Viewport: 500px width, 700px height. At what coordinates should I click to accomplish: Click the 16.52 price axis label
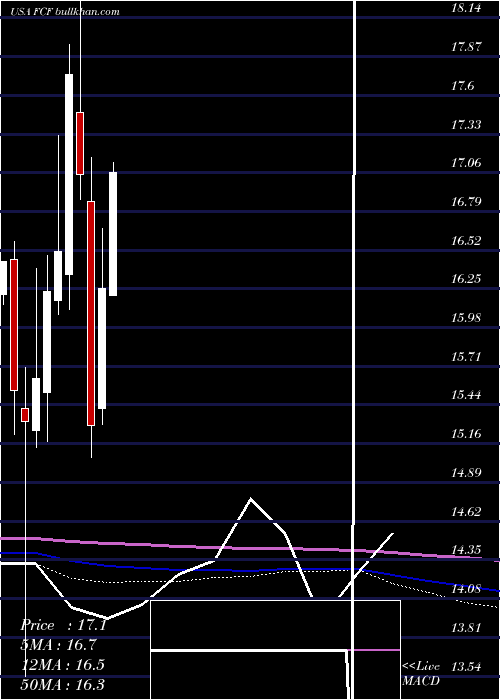coord(466,240)
